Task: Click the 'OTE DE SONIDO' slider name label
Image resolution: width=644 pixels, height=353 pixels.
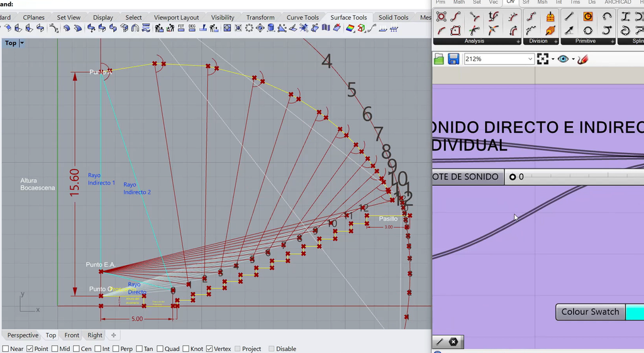Action: tap(468, 176)
